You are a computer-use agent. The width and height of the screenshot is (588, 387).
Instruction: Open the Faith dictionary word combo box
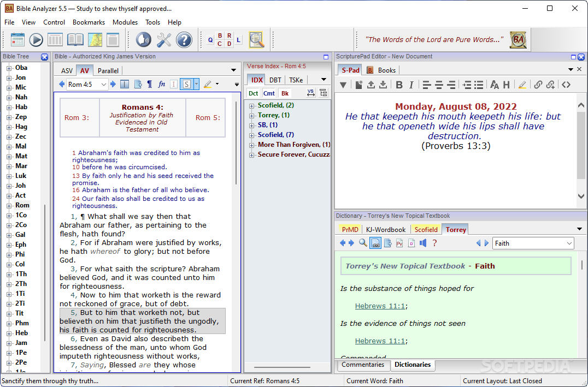(533, 243)
